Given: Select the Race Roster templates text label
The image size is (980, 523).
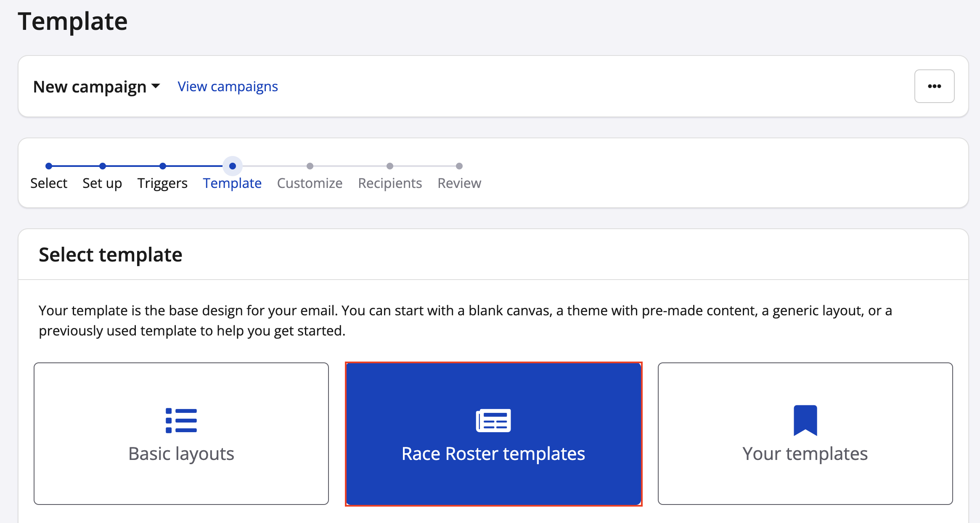Looking at the screenshot, I should coord(493,454).
